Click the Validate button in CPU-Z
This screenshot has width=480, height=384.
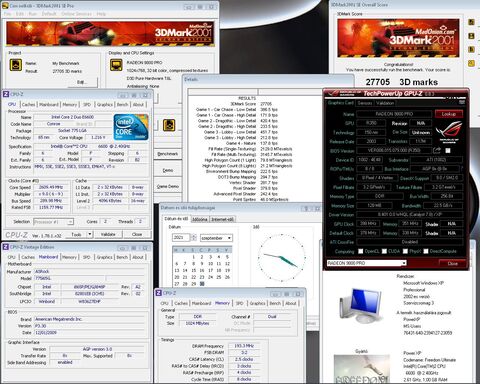108,234
